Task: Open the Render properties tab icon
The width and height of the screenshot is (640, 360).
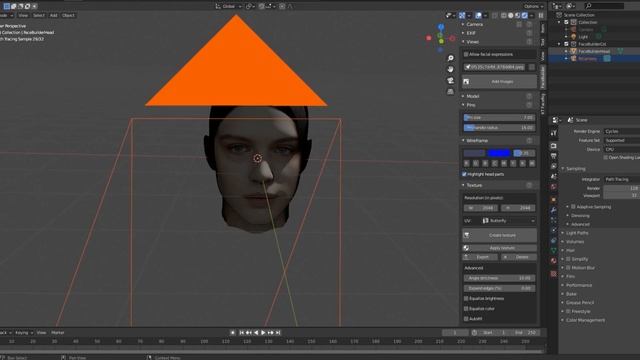Action: pyautogui.click(x=553, y=146)
